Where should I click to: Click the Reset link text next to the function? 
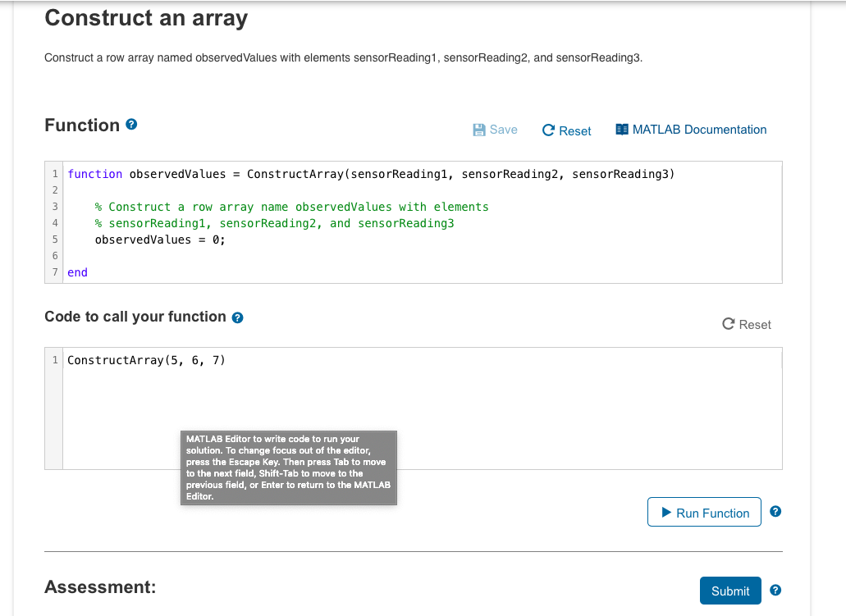[x=574, y=130]
